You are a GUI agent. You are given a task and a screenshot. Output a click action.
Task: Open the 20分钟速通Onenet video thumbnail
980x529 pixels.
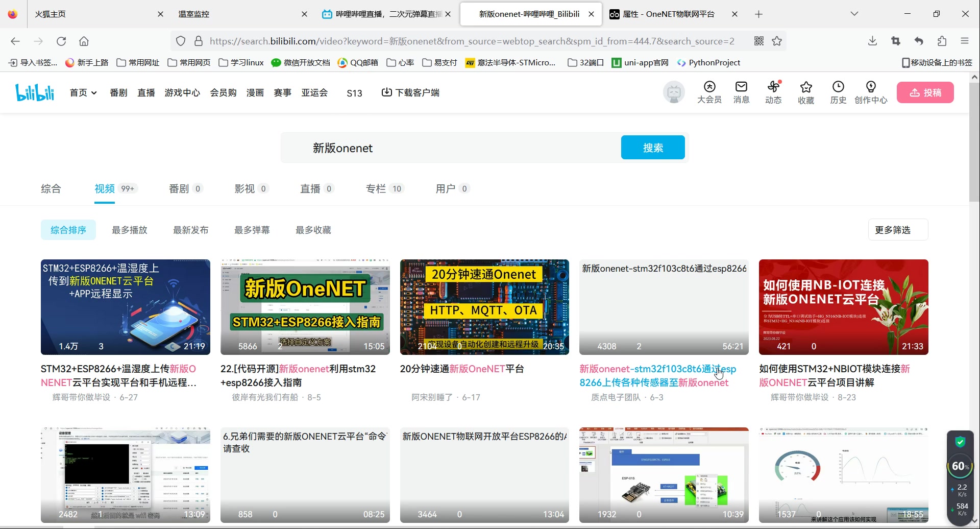coord(484,307)
